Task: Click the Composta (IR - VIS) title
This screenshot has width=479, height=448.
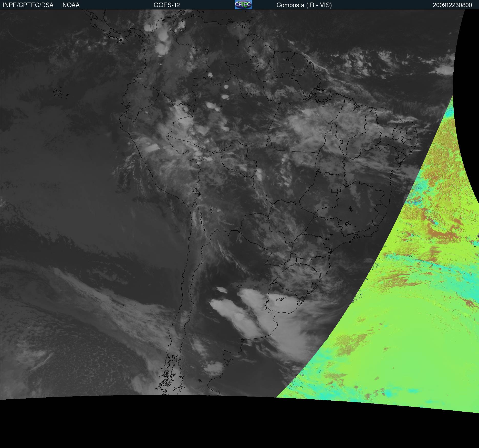Action: point(304,5)
